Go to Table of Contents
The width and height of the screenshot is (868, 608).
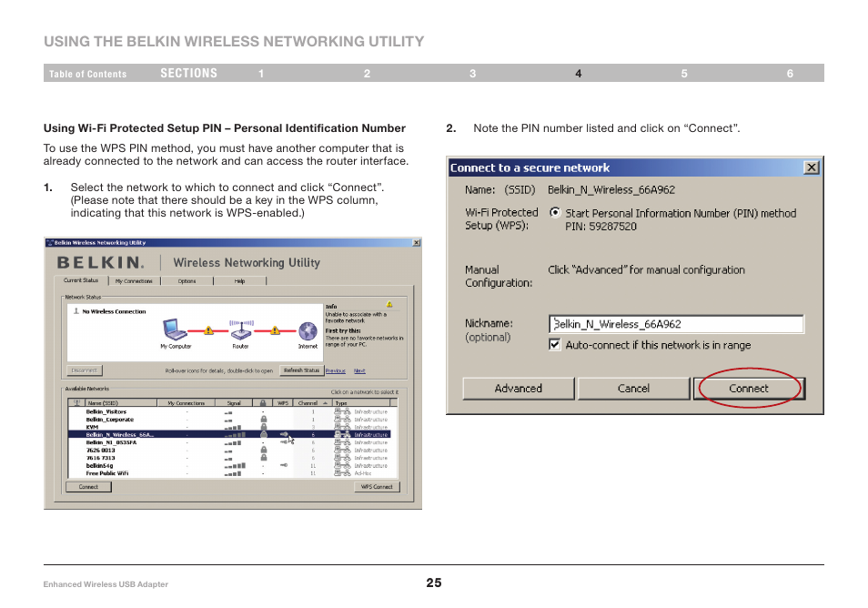click(x=87, y=74)
